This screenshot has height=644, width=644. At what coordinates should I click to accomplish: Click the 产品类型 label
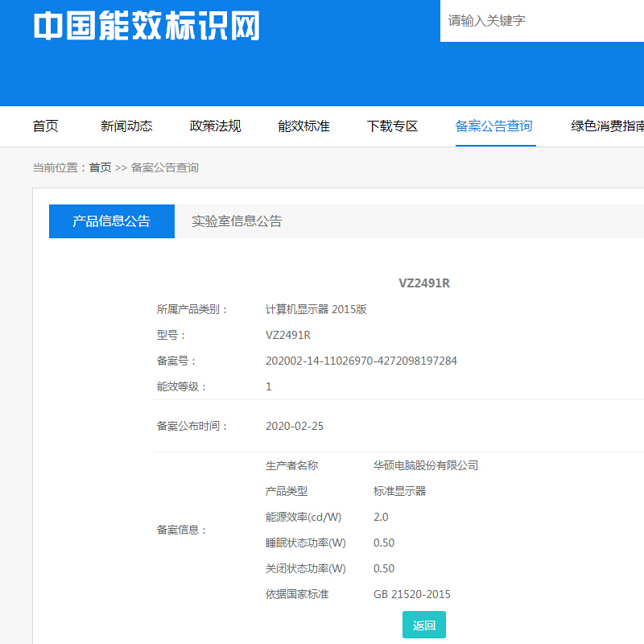click(x=287, y=491)
